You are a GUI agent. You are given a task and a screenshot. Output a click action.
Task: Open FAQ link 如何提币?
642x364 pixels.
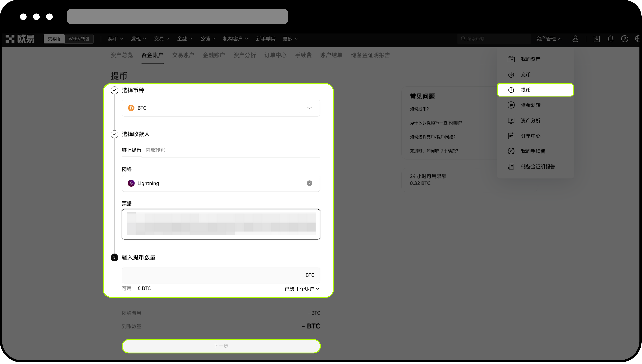(419, 109)
